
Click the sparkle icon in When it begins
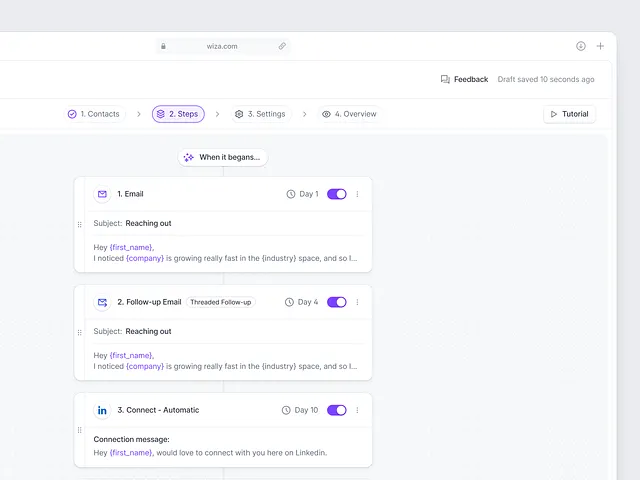188,158
